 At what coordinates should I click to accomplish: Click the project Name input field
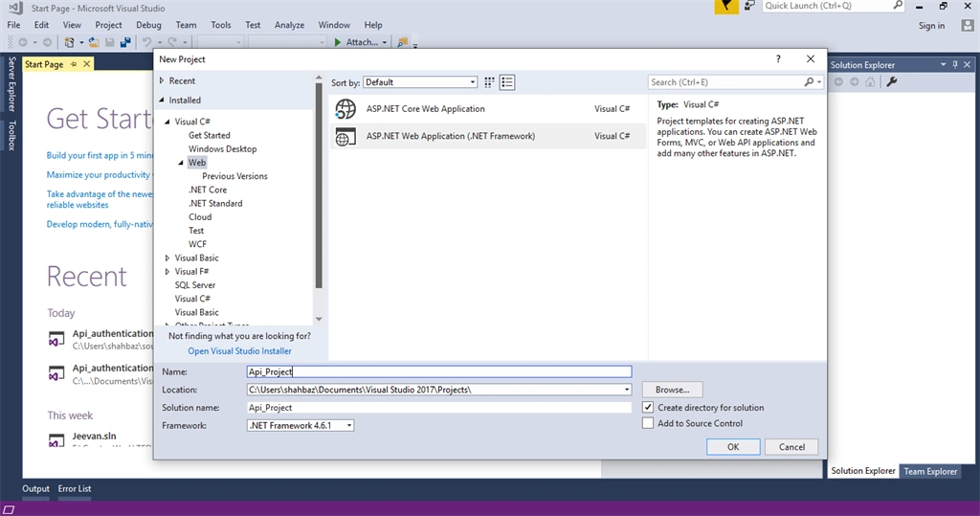coord(439,371)
